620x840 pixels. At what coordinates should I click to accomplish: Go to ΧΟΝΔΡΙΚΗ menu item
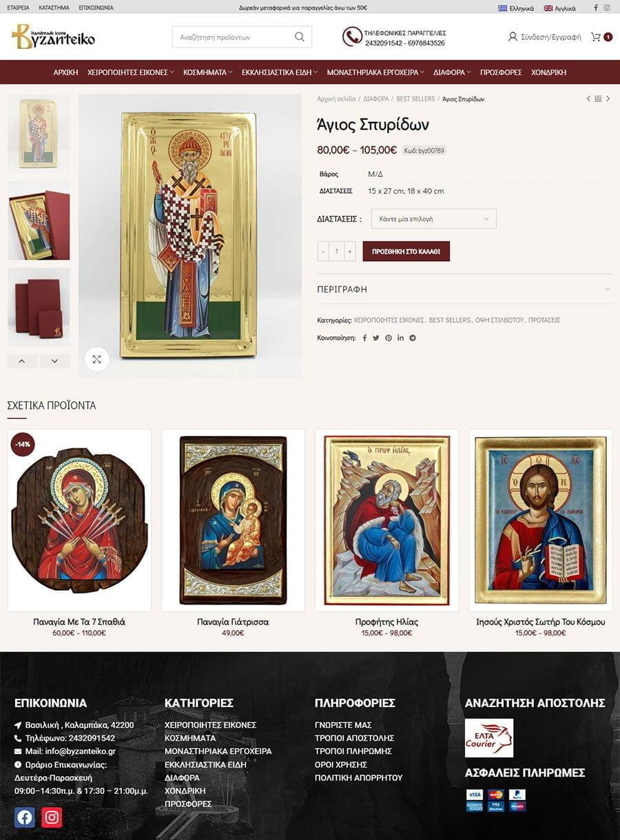(x=548, y=72)
